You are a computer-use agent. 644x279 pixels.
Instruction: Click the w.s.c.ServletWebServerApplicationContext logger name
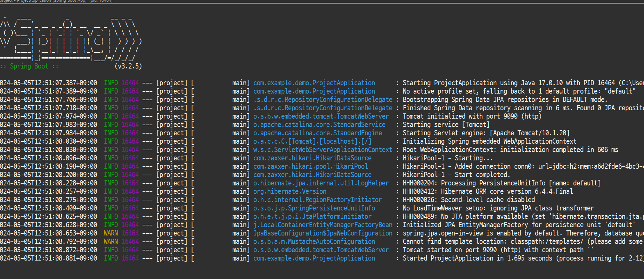[x=323, y=150]
